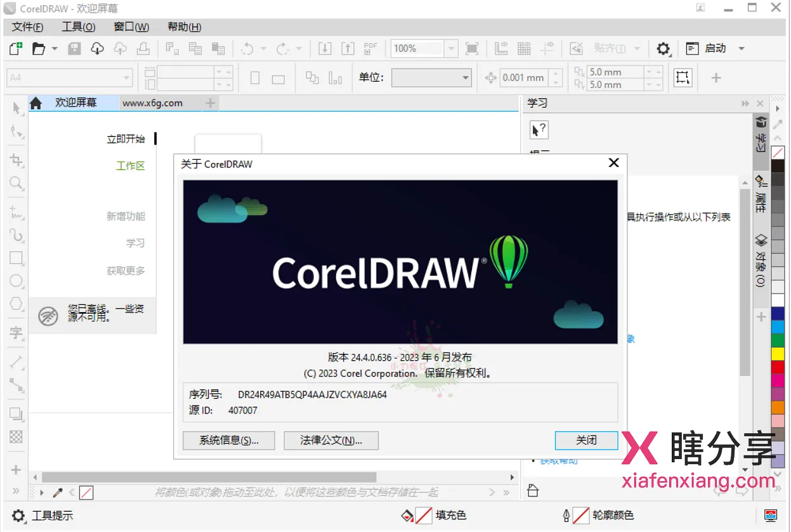The height and width of the screenshot is (532, 791).
Task: Click the portrait orientation icon
Action: [255, 78]
